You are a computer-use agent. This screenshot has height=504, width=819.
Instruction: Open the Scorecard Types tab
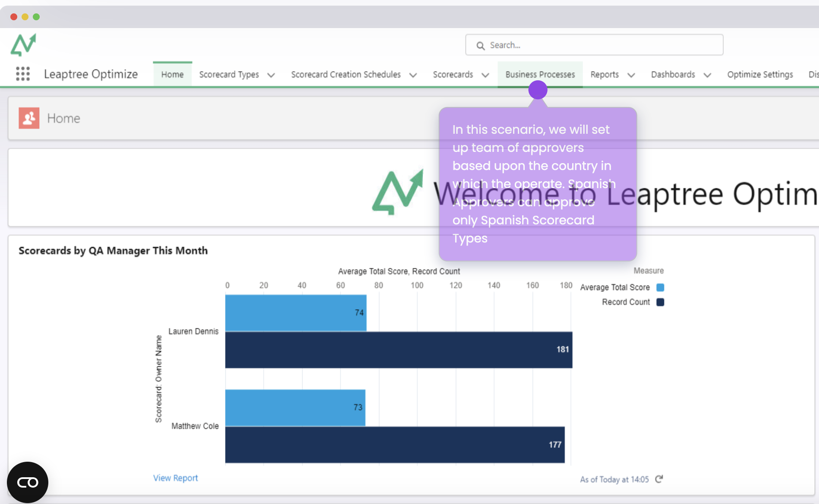coord(229,74)
